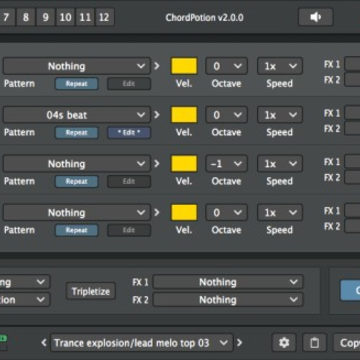Open Octave dropdown in the fourth row
This screenshot has width=360, height=360.
coord(226,213)
